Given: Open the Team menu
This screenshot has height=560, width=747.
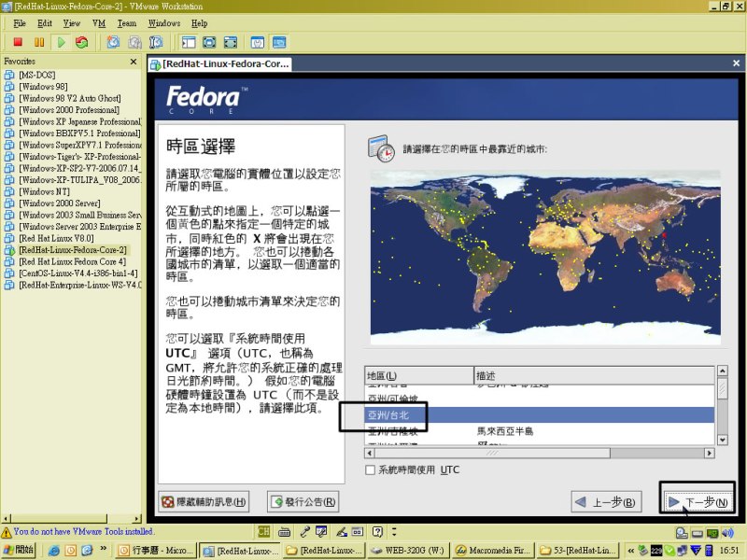Looking at the screenshot, I should click(x=127, y=23).
